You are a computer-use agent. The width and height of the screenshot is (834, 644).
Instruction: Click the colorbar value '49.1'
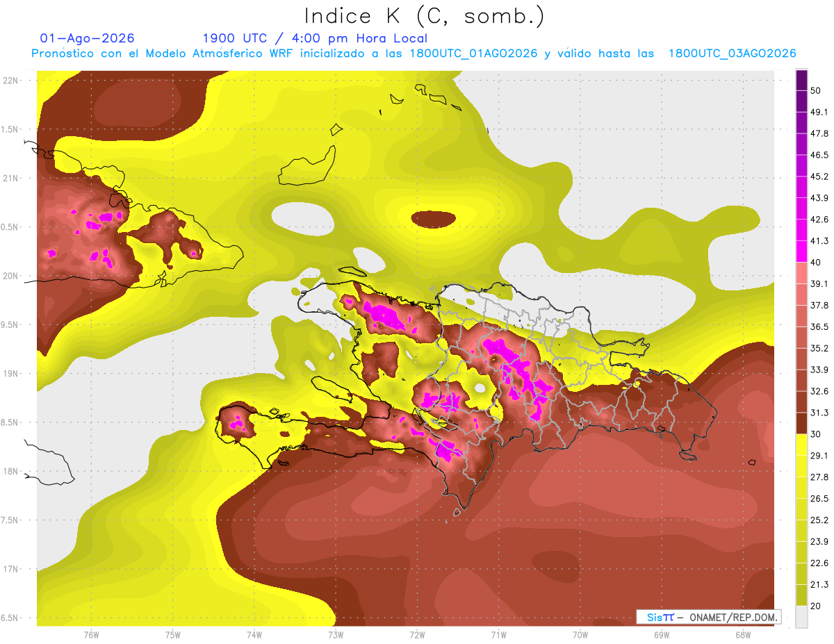pyautogui.click(x=819, y=112)
